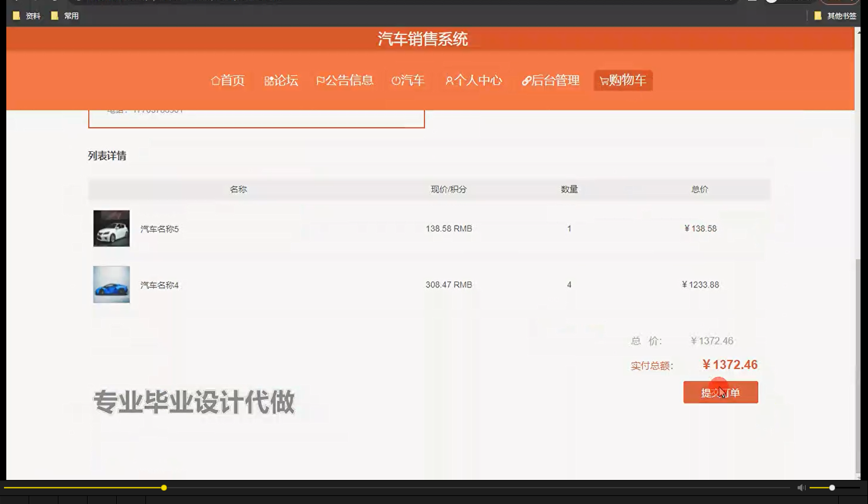Mute the video with the speaker icon

pyautogui.click(x=801, y=487)
